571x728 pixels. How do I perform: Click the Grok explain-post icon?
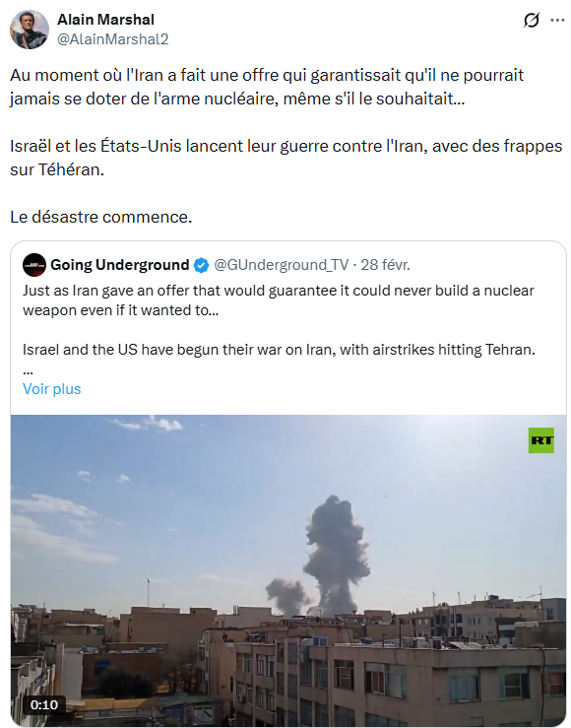(x=532, y=21)
